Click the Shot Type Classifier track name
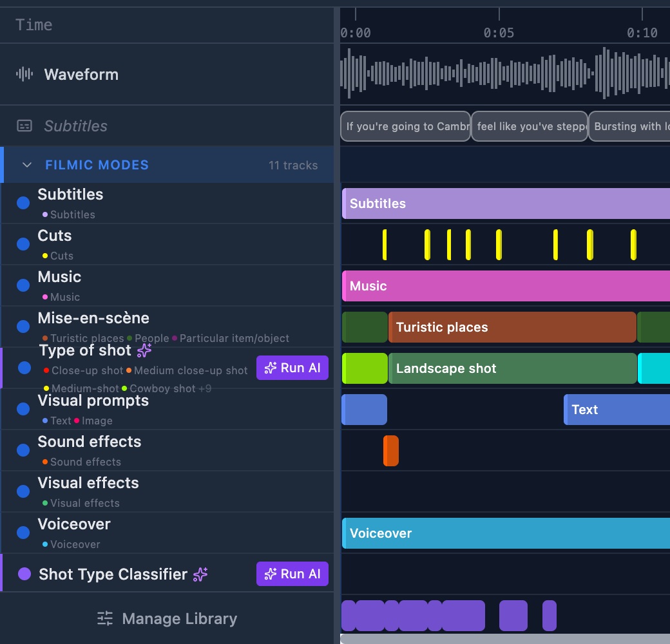This screenshot has height=644, width=670. coord(113,574)
